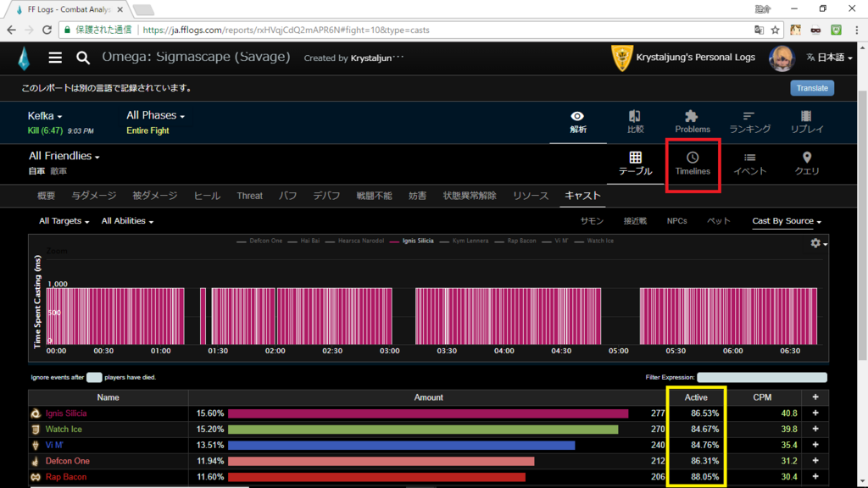Toggle Defcon One legend series
This screenshot has height=488, width=868.
(259, 241)
